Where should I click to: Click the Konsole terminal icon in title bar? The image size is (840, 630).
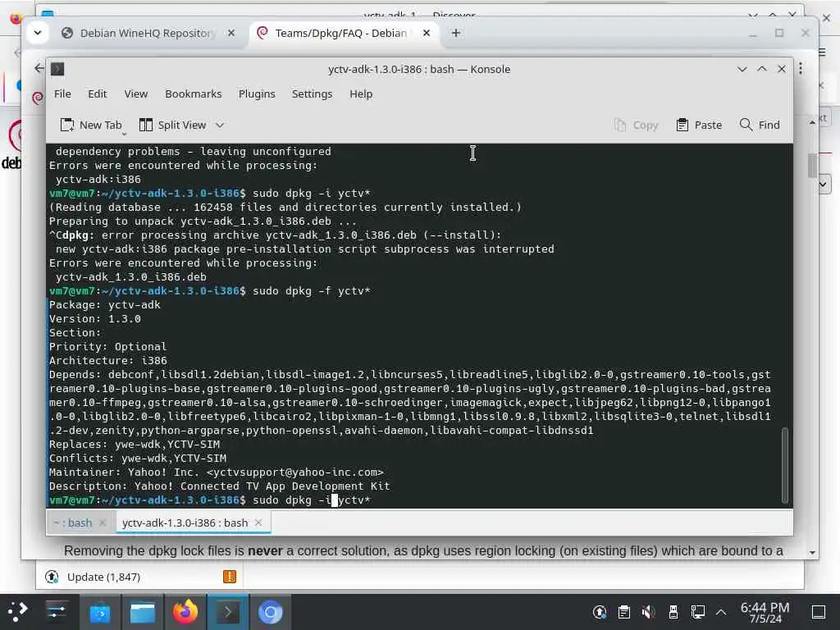[57, 69]
